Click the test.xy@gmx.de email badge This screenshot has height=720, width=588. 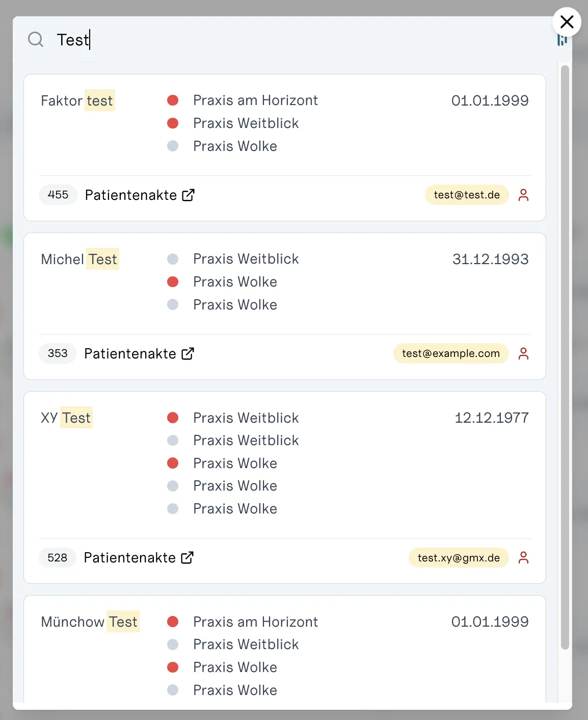459,558
